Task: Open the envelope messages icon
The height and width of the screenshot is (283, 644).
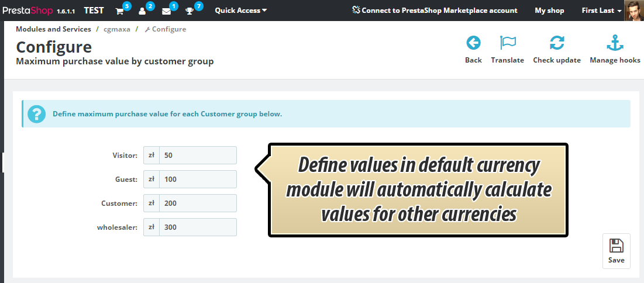Action: [x=167, y=11]
